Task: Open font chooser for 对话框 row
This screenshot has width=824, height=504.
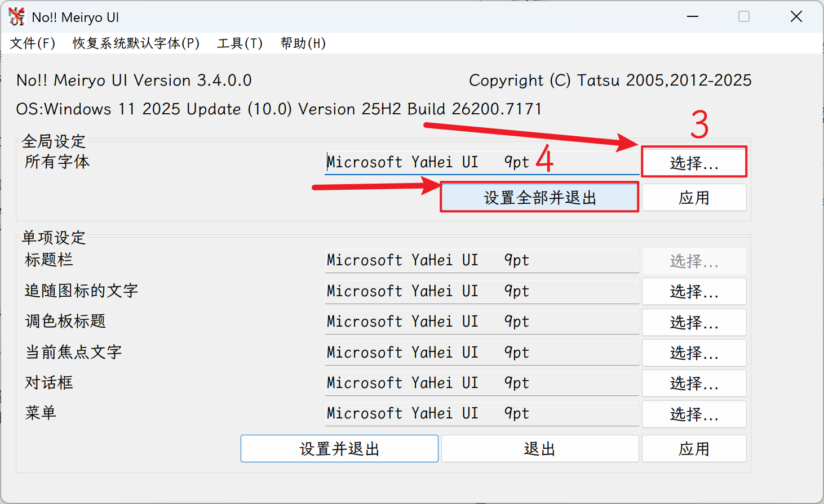Action: pos(694,383)
